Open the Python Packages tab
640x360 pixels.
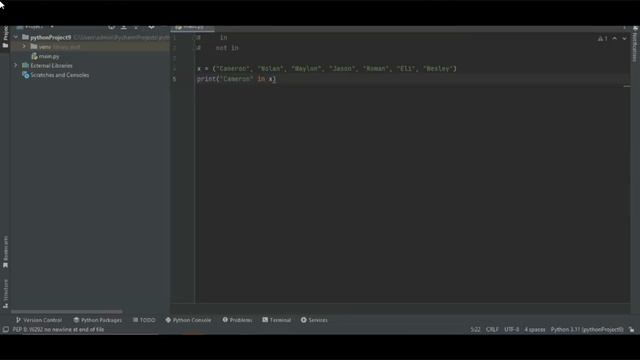click(98, 320)
